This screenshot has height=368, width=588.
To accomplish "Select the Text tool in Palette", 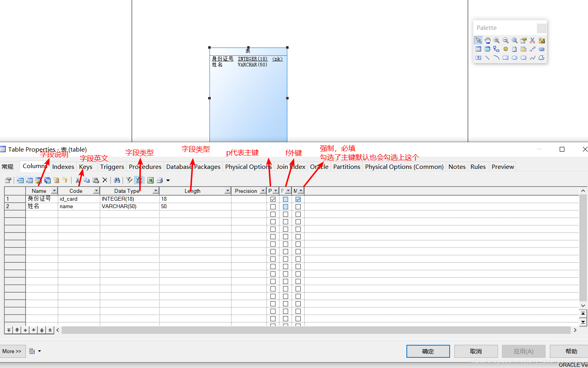I will pos(478,58).
